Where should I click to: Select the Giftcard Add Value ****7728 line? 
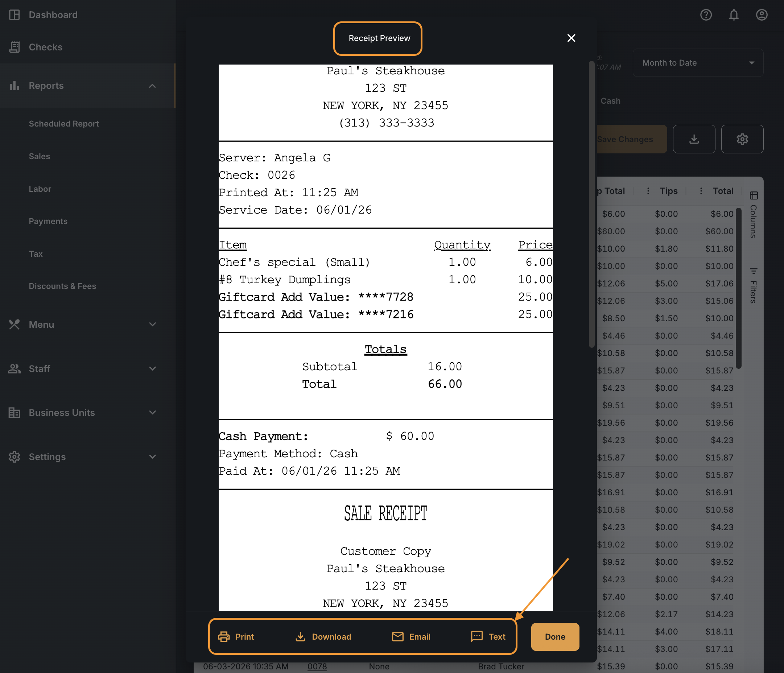[385, 297]
